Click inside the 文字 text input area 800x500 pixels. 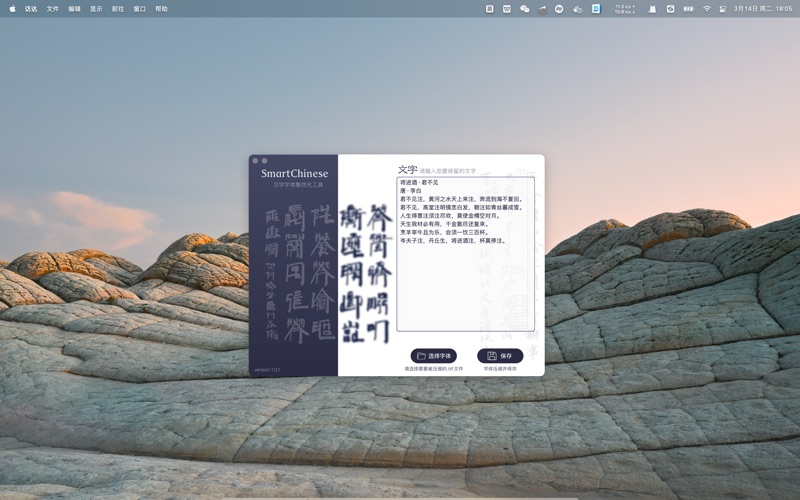point(465,255)
